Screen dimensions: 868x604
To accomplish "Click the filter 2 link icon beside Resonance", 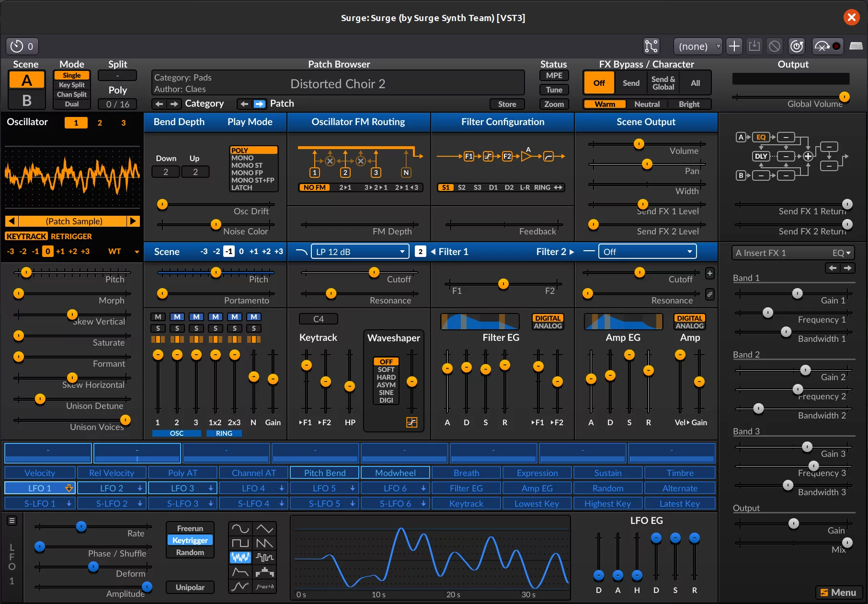I will click(x=710, y=294).
